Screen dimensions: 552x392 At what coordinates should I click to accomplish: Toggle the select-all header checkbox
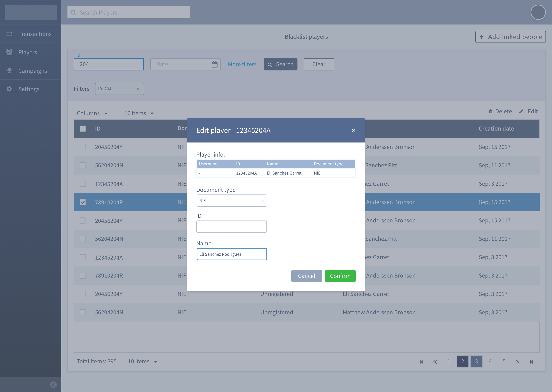[83, 128]
